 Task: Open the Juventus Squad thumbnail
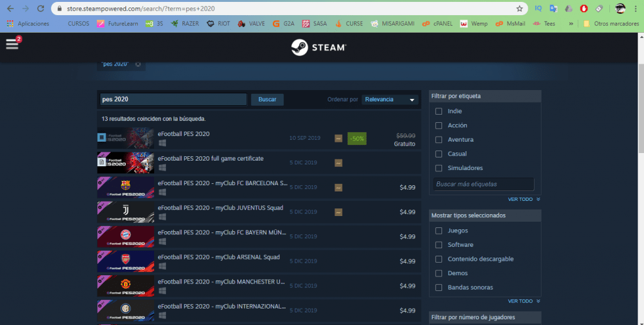(126, 212)
